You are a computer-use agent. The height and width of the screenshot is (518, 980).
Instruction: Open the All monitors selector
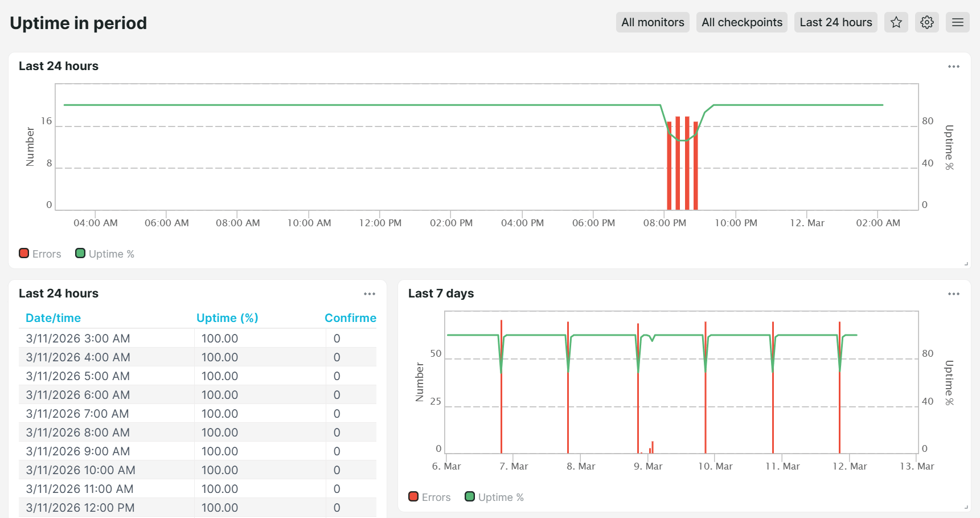[x=653, y=22]
